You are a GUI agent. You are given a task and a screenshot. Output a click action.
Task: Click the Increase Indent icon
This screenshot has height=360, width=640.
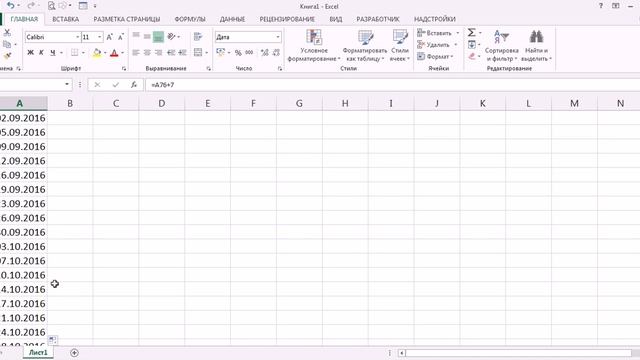pyautogui.click(x=182, y=53)
